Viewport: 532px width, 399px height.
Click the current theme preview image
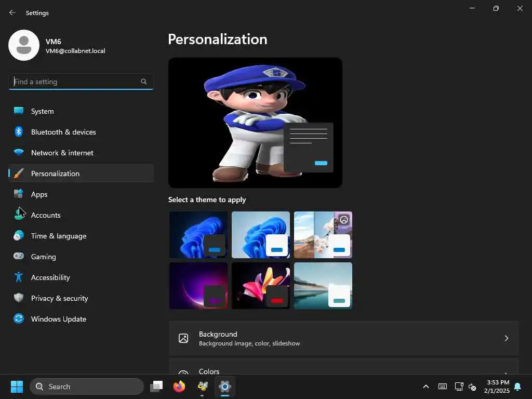tap(255, 123)
